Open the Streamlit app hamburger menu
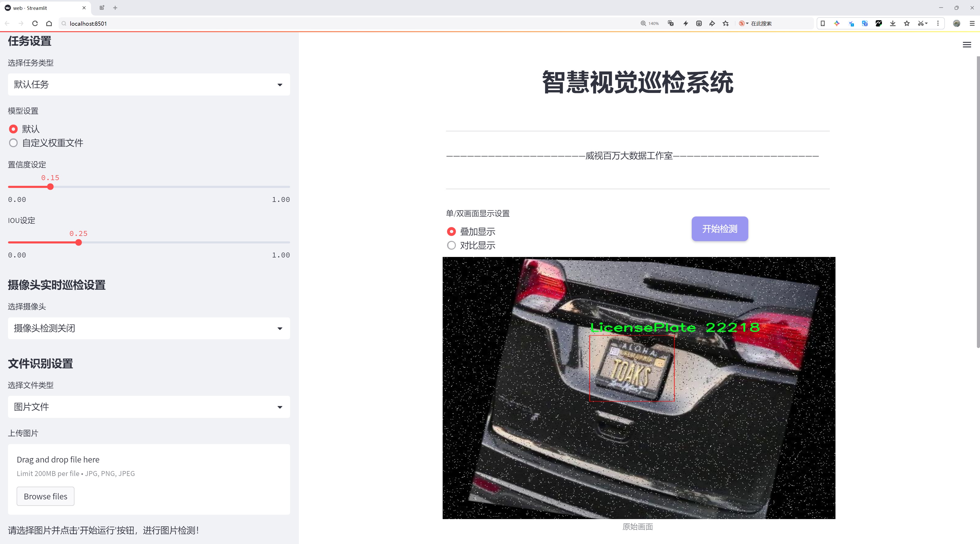 (967, 45)
